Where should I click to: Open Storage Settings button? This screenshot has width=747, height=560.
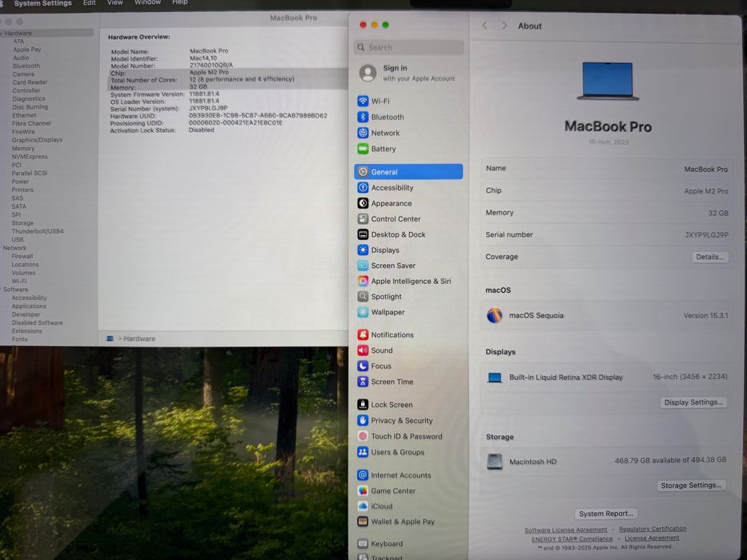(x=691, y=486)
